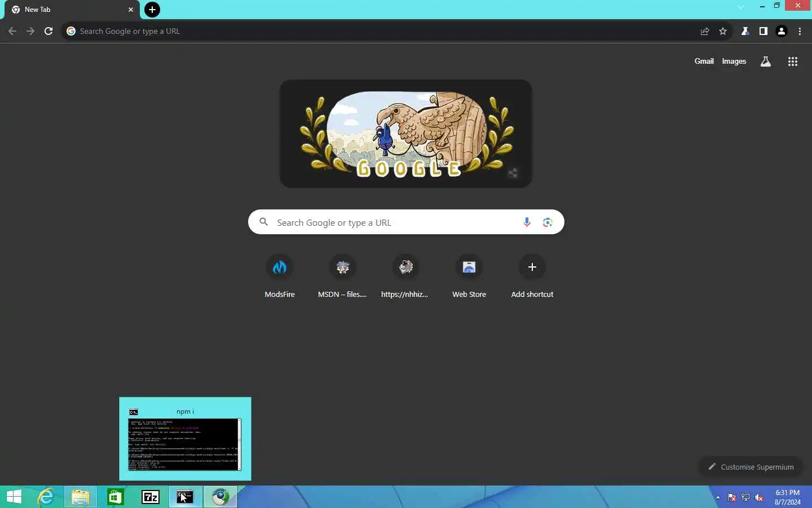Open the network tray icon
Image resolution: width=812 pixels, height=508 pixels.
pyautogui.click(x=745, y=497)
